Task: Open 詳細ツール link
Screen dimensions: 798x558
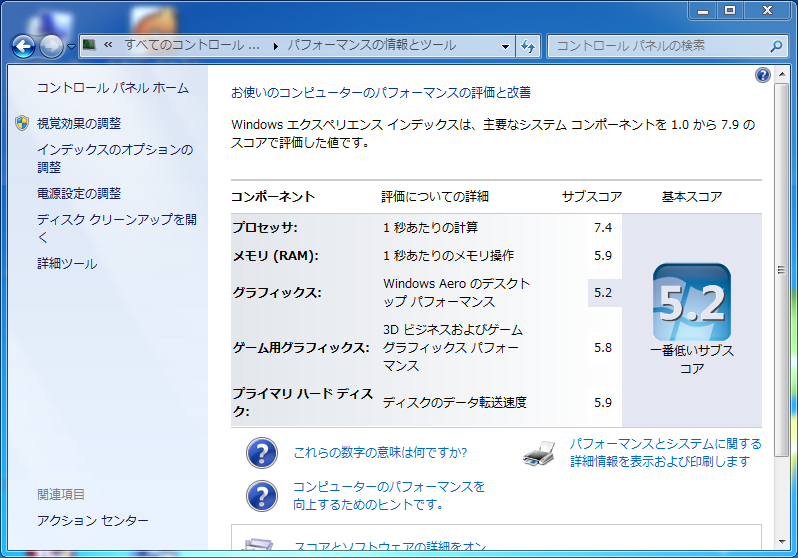Action: click(67, 264)
